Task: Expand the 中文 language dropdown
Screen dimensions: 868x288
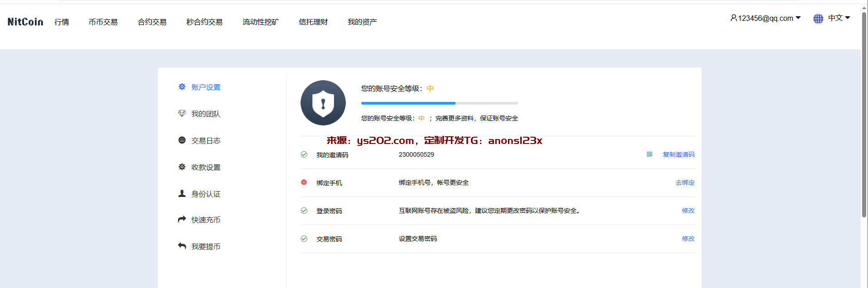Action: tap(839, 18)
